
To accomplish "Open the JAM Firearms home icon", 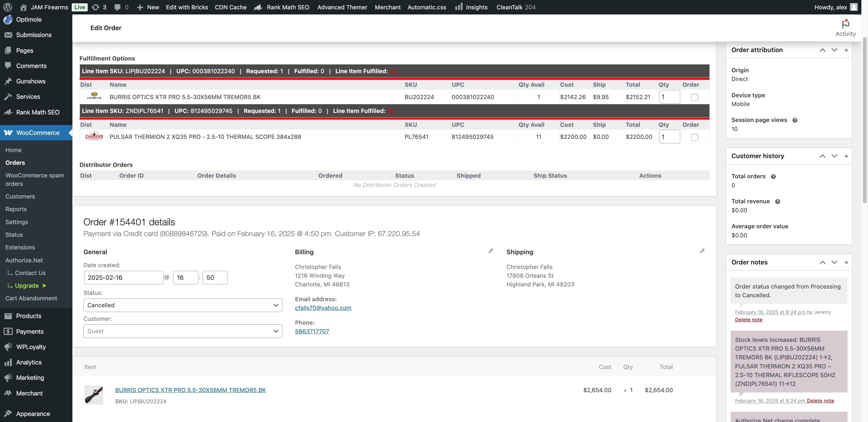I will (x=23, y=7).
